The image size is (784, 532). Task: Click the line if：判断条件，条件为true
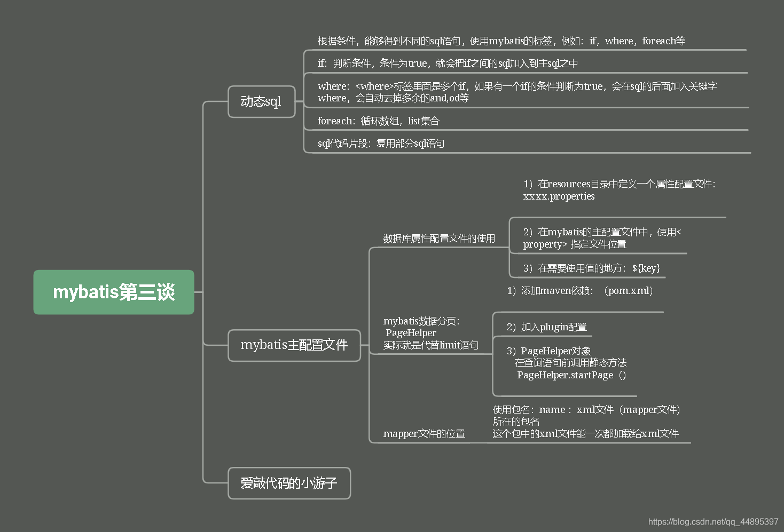pos(448,63)
